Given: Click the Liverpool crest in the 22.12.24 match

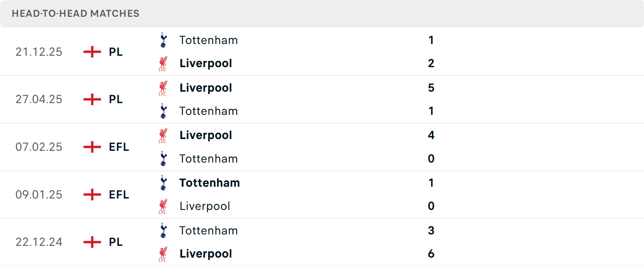Looking at the screenshot, I should pyautogui.click(x=163, y=254).
